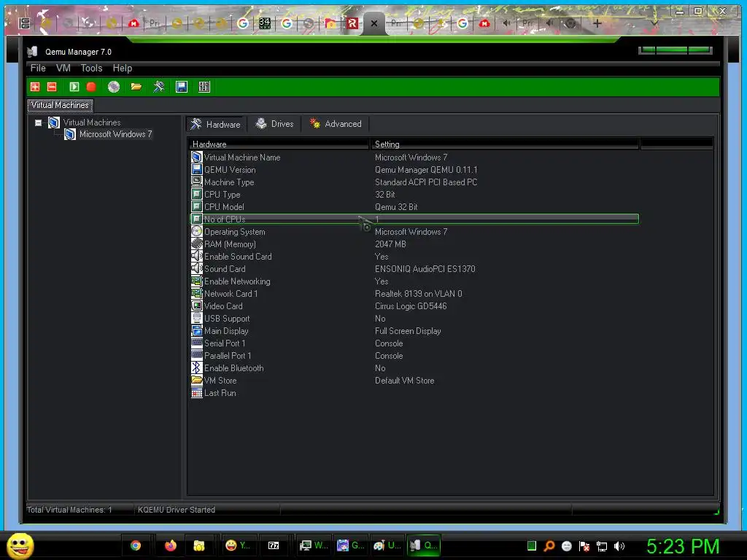
Task: Click the volume speaker tray icon
Action: coord(619,546)
